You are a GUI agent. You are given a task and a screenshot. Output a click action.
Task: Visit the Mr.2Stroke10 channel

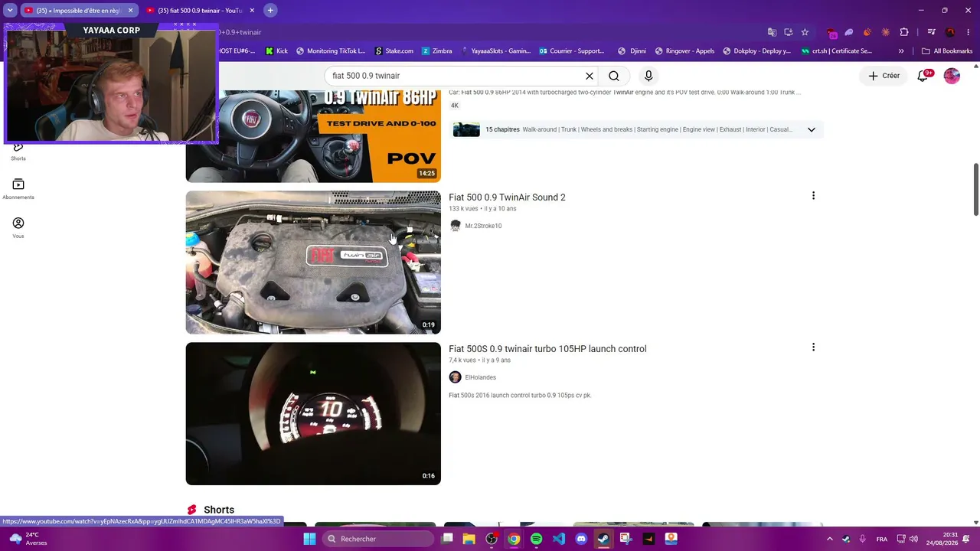483,226
